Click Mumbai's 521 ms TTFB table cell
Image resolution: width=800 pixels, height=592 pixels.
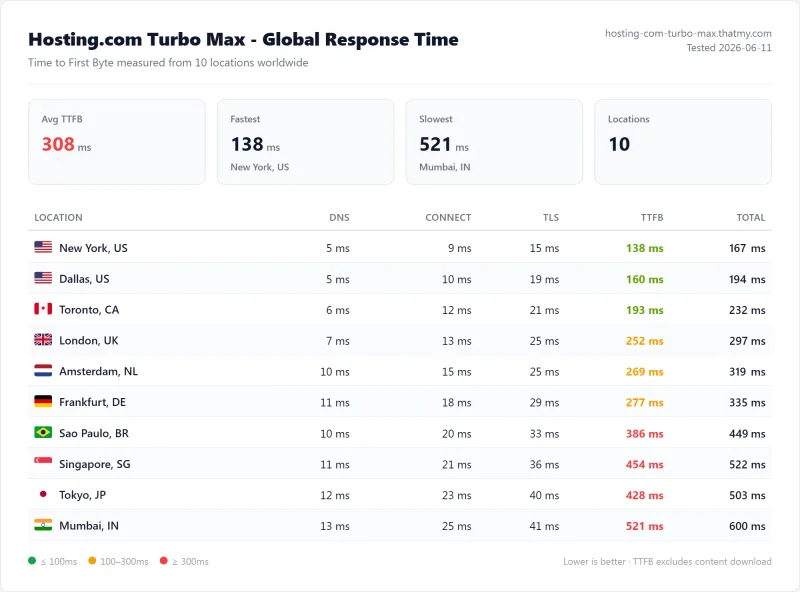pyautogui.click(x=645, y=526)
